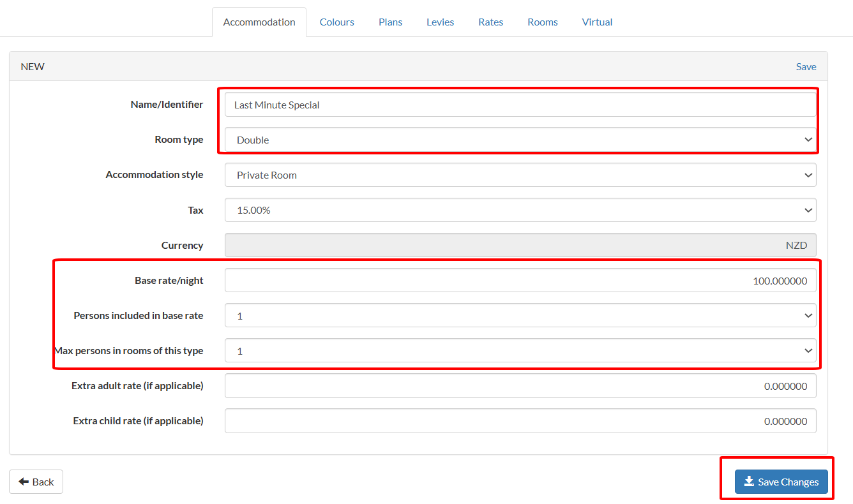Open the Rooms tab

point(543,22)
